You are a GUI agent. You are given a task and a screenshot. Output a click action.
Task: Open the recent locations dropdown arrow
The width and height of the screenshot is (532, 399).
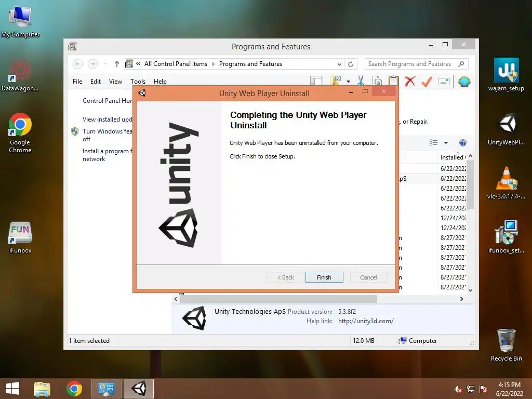[105, 64]
